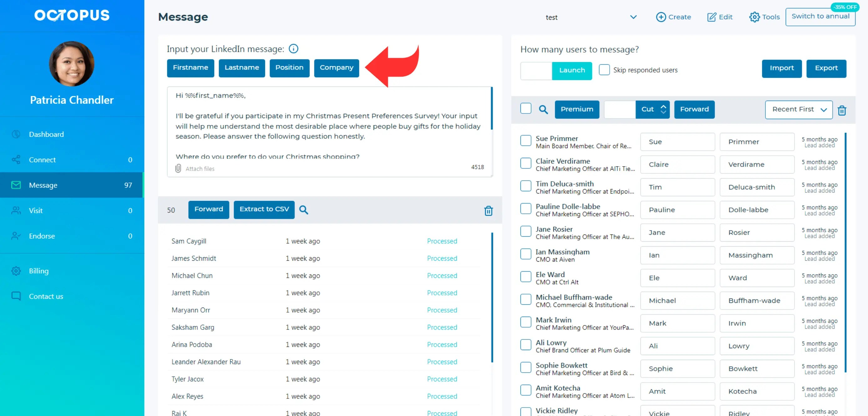Go to the Dashboard section

[46, 134]
